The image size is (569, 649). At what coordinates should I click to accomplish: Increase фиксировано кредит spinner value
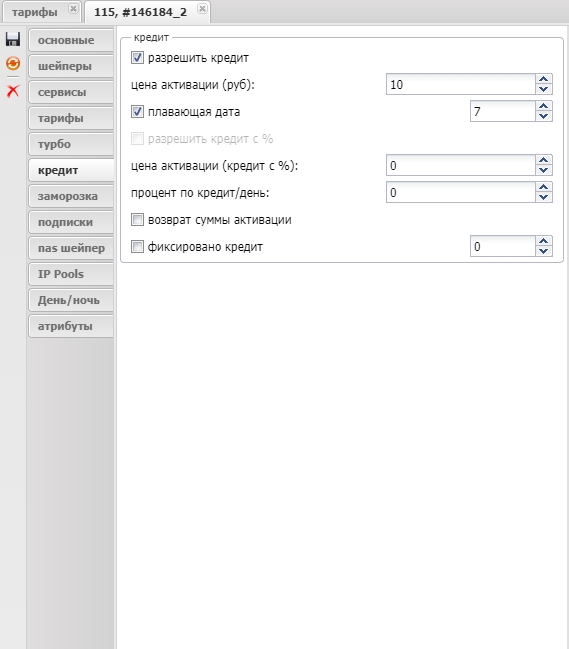[543, 241]
